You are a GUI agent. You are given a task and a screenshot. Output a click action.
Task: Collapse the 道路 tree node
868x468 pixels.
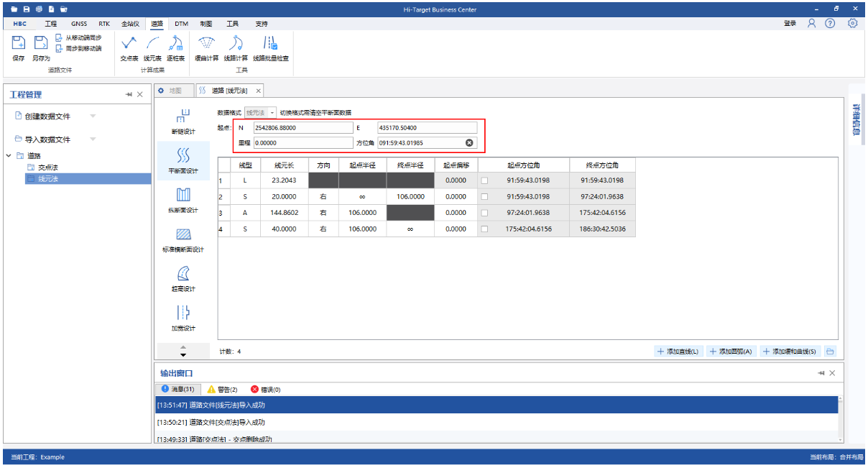click(9, 155)
